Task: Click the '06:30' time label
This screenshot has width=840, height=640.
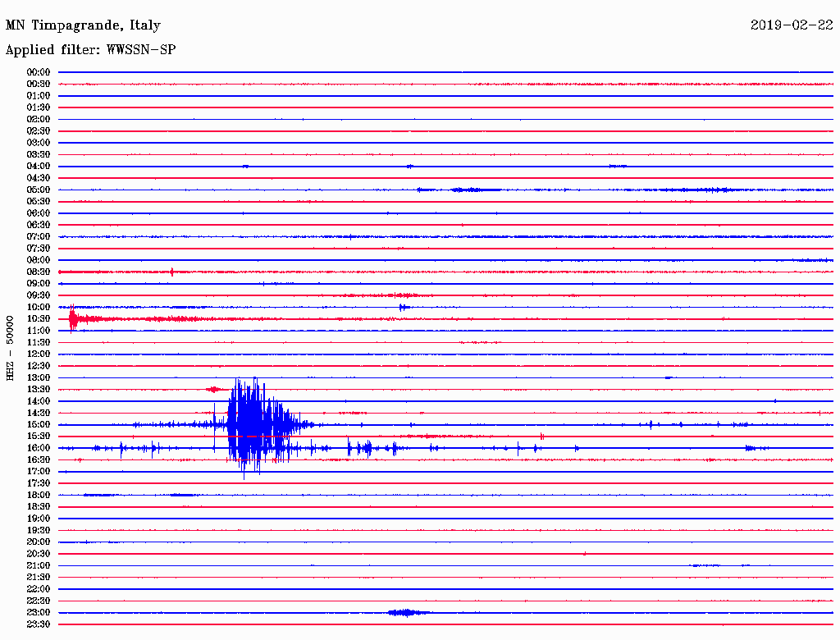Action: 38,225
